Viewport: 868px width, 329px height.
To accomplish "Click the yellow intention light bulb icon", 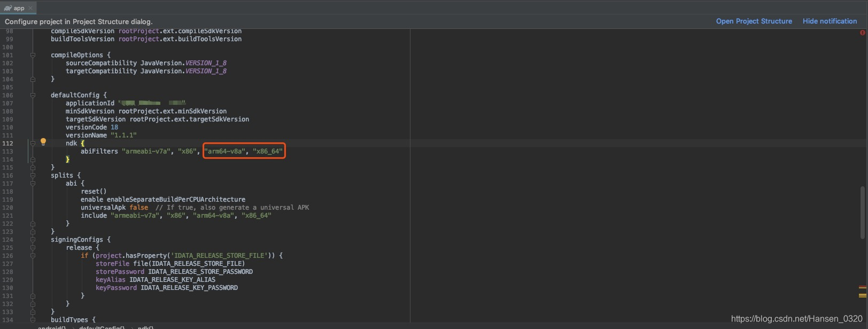I will click(43, 142).
